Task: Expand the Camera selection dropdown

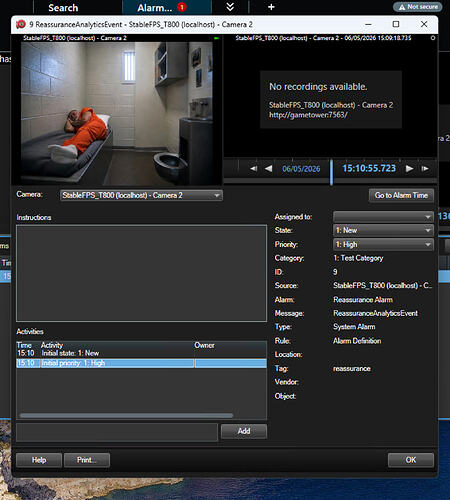Action: coord(141,195)
